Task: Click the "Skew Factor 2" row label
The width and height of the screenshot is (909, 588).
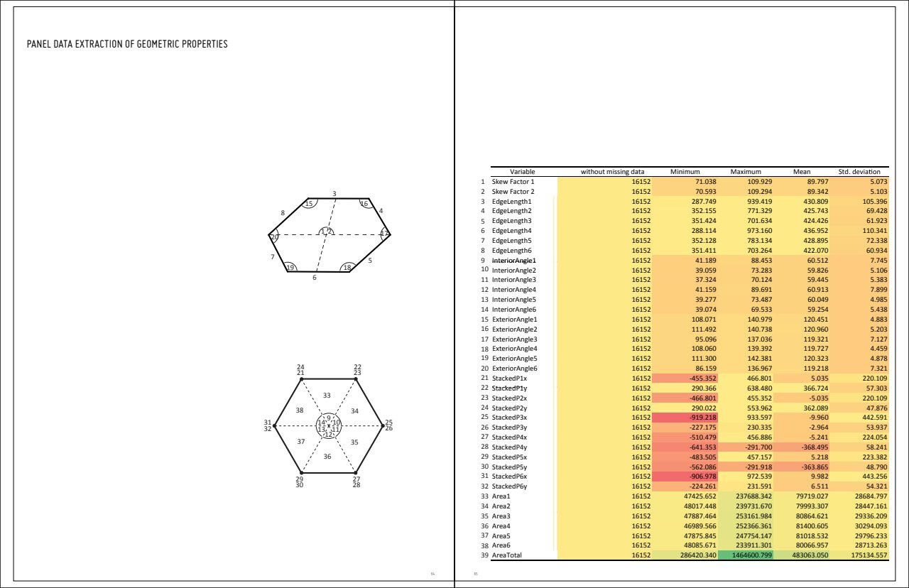Action: pyautogui.click(x=513, y=192)
